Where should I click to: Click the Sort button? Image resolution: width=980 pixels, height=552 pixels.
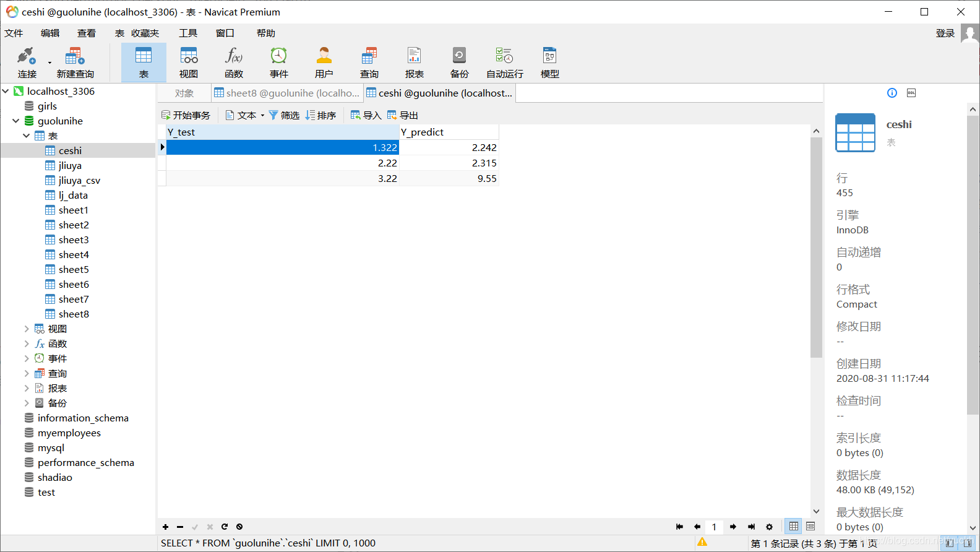320,115
